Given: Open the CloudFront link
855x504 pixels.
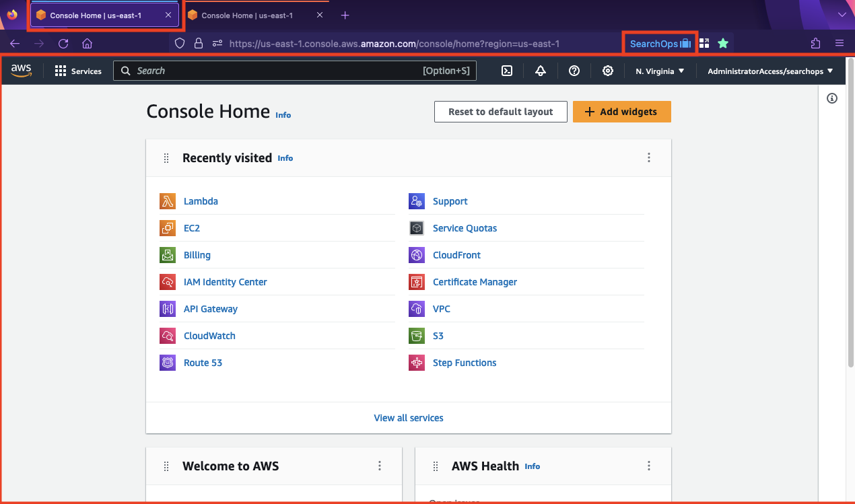Looking at the screenshot, I should pos(456,255).
